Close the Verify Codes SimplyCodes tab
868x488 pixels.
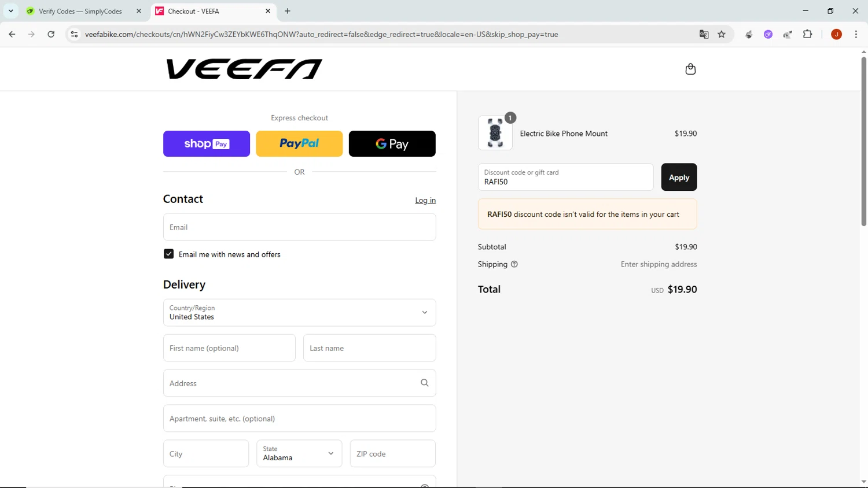139,11
